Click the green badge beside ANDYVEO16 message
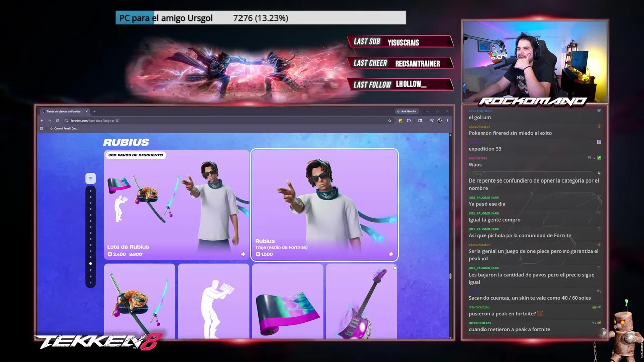Viewport: 644px width, 362px height. tap(599, 158)
